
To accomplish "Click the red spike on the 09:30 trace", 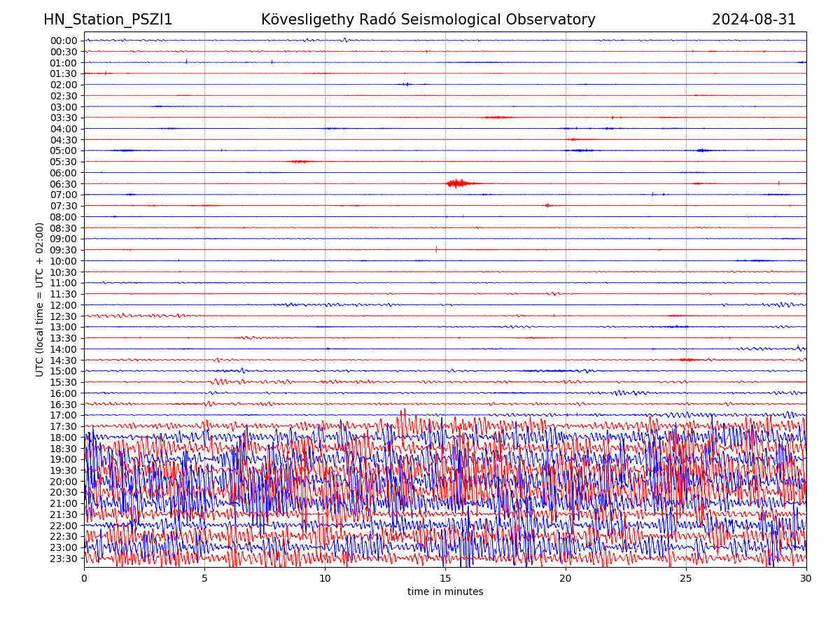I will point(436,249).
